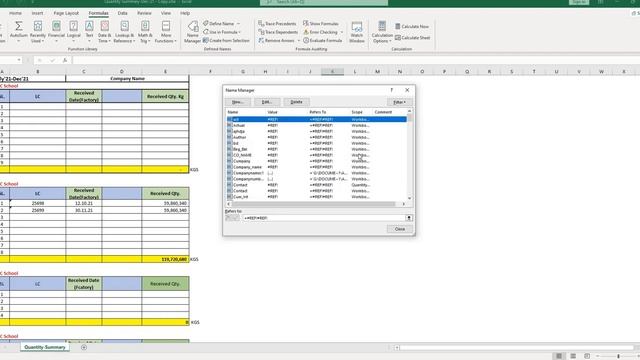Click the Refers to input field
Screen dimensions: 640x360
pos(324,218)
